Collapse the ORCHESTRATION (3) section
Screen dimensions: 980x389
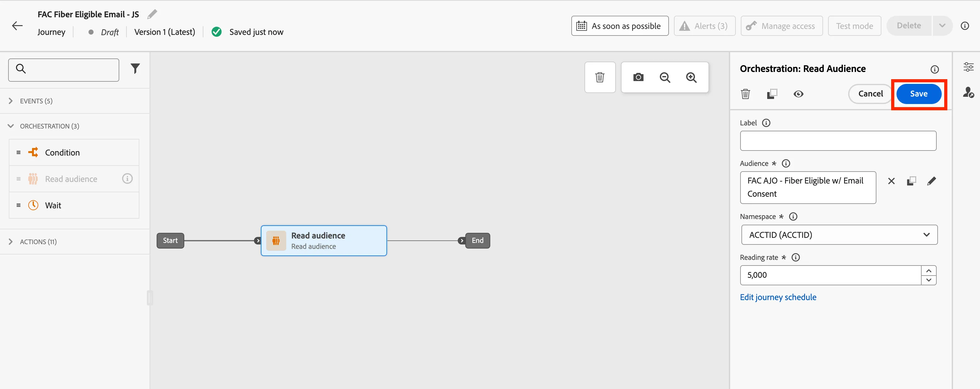(x=75, y=126)
